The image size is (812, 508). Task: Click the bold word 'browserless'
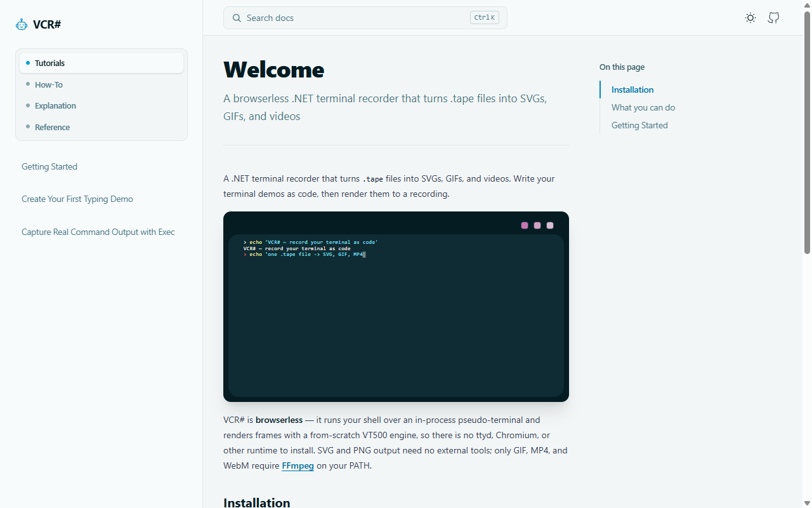click(x=279, y=420)
